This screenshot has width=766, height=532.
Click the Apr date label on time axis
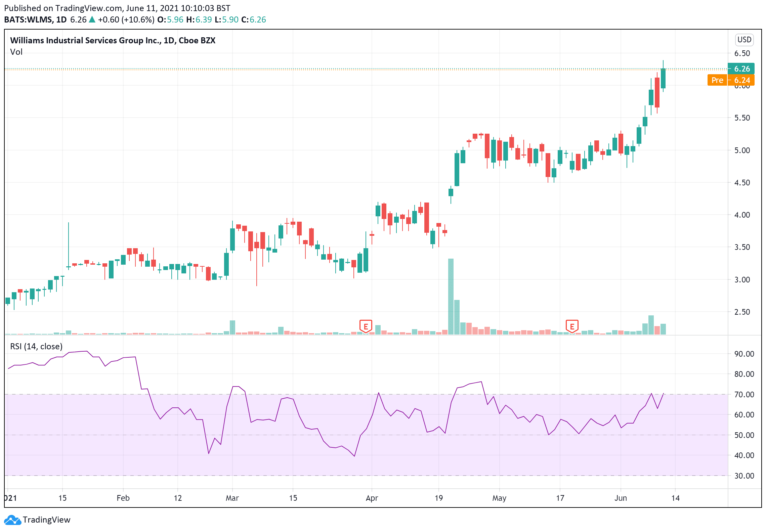pos(372,498)
